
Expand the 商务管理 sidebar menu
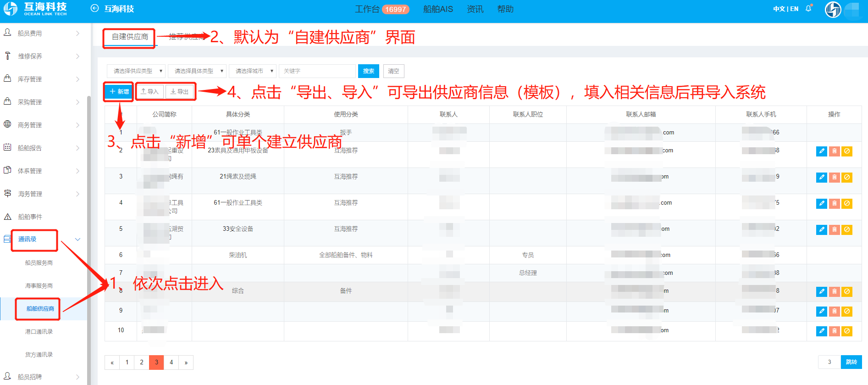pos(43,125)
